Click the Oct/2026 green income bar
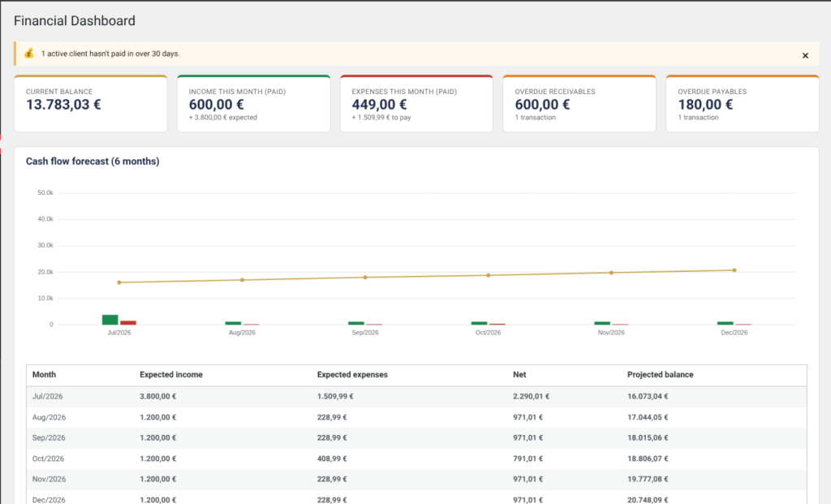Viewport: 831px width, 504px height. 479,323
